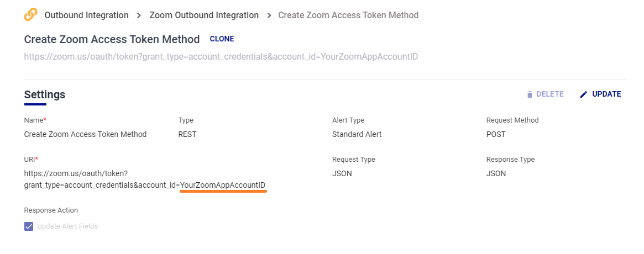Click the second breadcrumb chevron separator
This screenshot has height=254, width=644.
pyautogui.click(x=269, y=15)
